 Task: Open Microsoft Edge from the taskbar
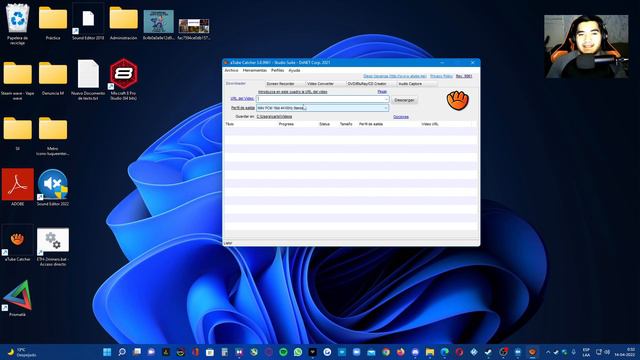point(444,352)
